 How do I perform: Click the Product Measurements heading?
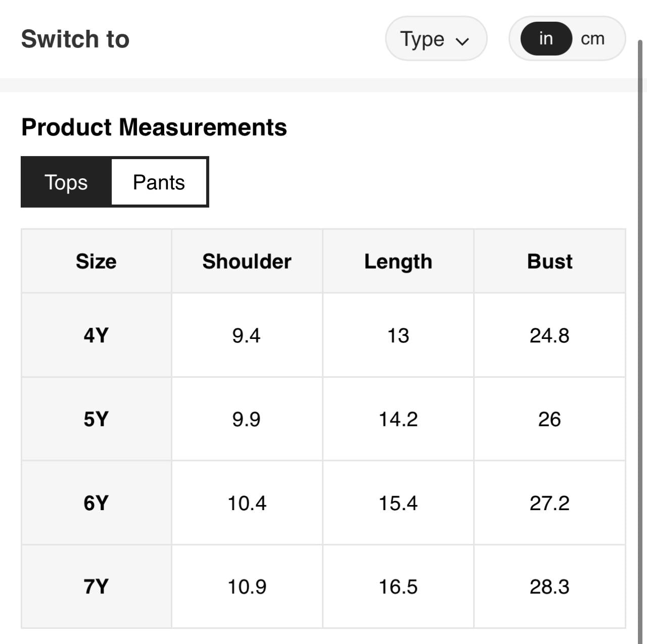tap(154, 127)
